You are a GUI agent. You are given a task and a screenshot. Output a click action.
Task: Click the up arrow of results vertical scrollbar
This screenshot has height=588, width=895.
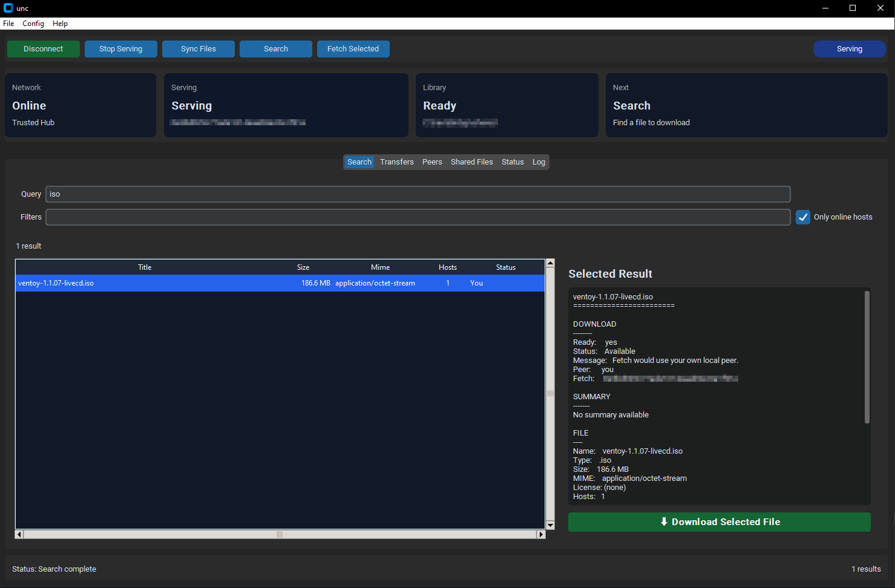click(550, 263)
